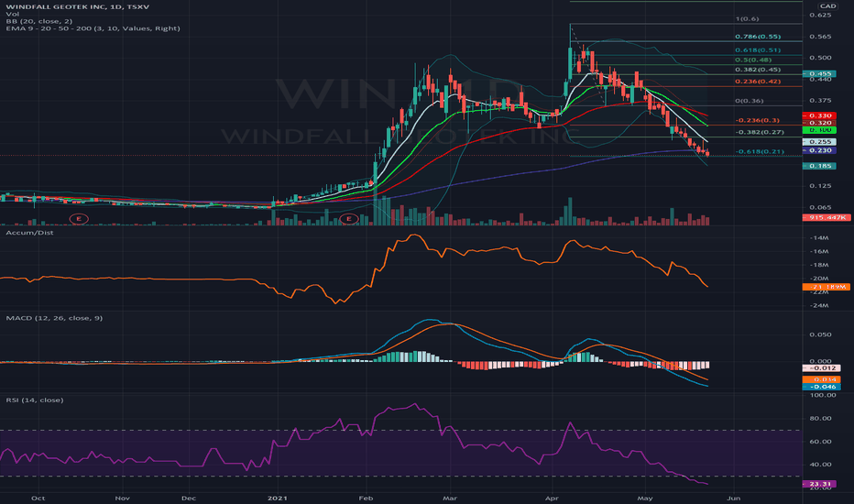Select the Fib level label 0.382(0.45)

pyautogui.click(x=758, y=70)
